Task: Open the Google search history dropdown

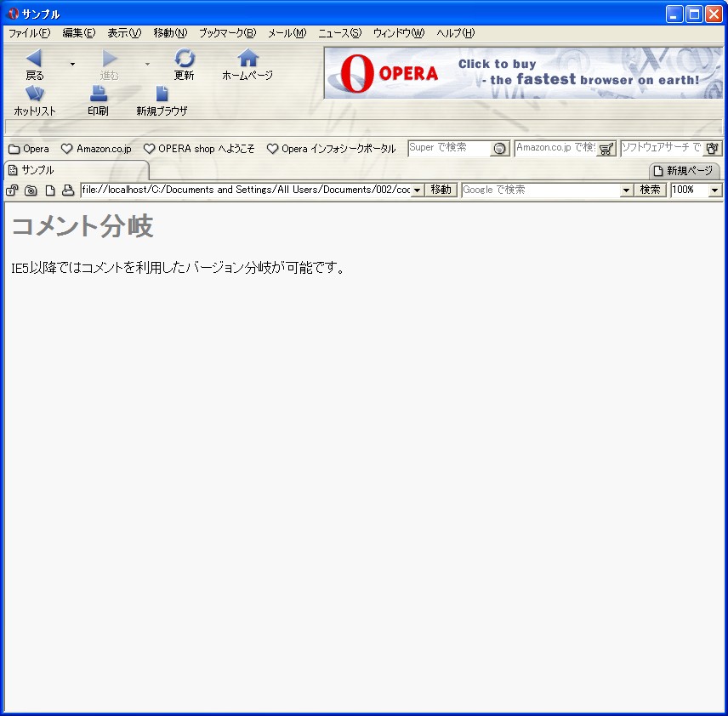Action: [627, 190]
